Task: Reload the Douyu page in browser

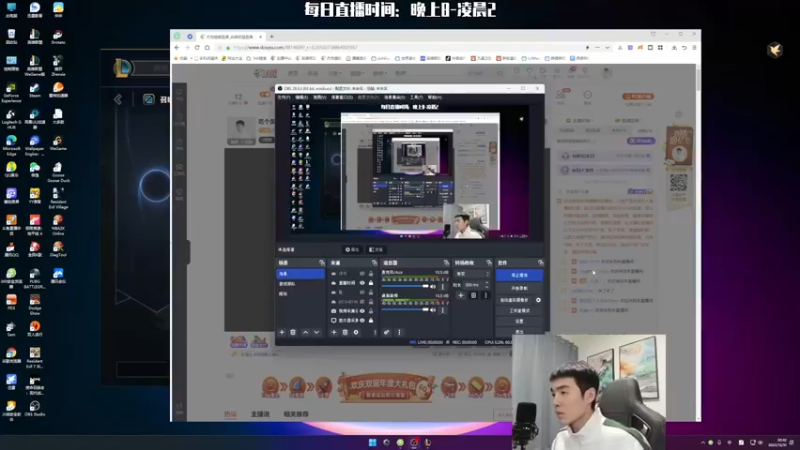Action: point(197,47)
